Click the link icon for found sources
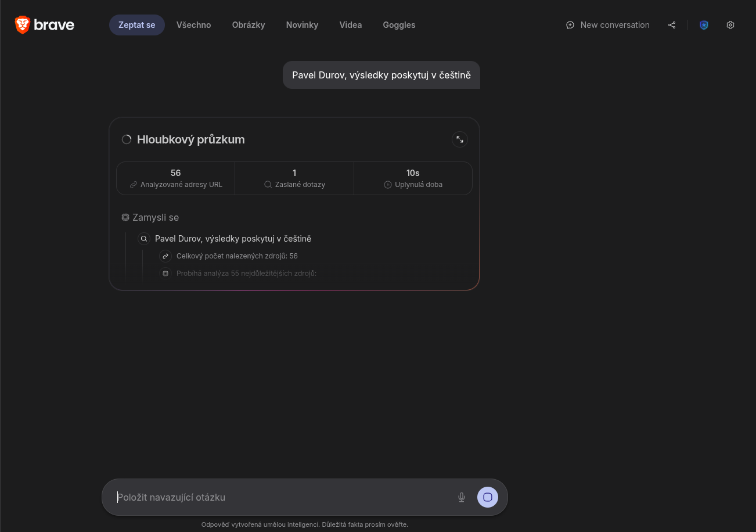 click(x=165, y=256)
